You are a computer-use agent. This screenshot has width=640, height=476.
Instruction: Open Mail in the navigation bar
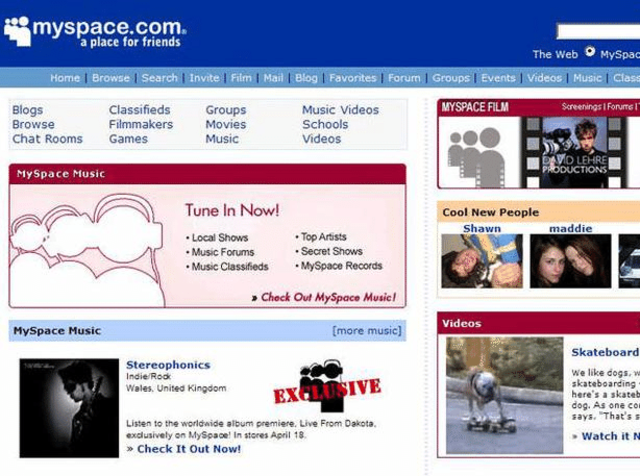click(x=273, y=78)
